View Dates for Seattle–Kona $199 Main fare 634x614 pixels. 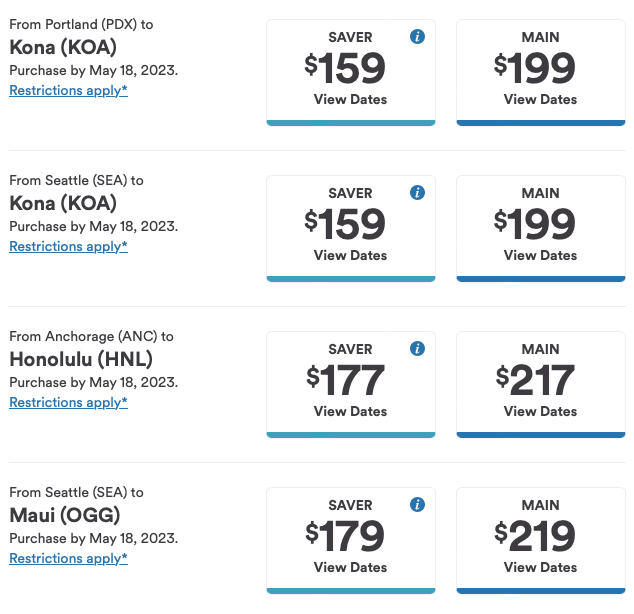pos(540,255)
